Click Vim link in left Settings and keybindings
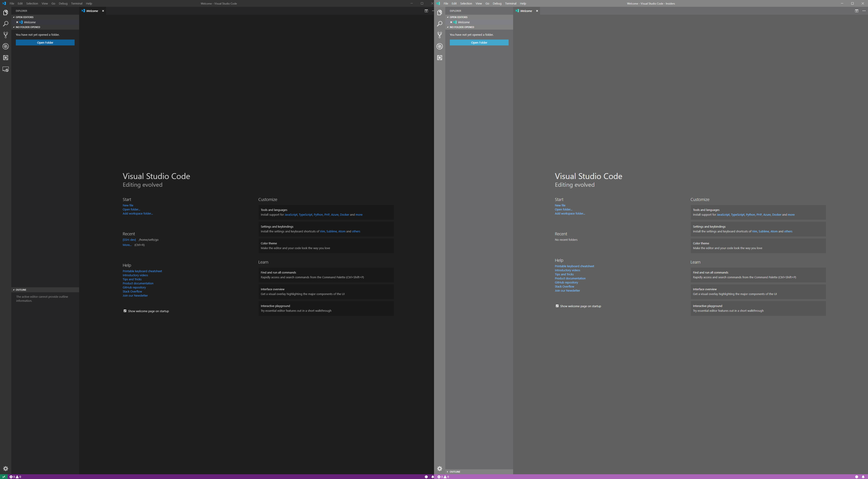This screenshot has height=479, width=868. (322, 231)
